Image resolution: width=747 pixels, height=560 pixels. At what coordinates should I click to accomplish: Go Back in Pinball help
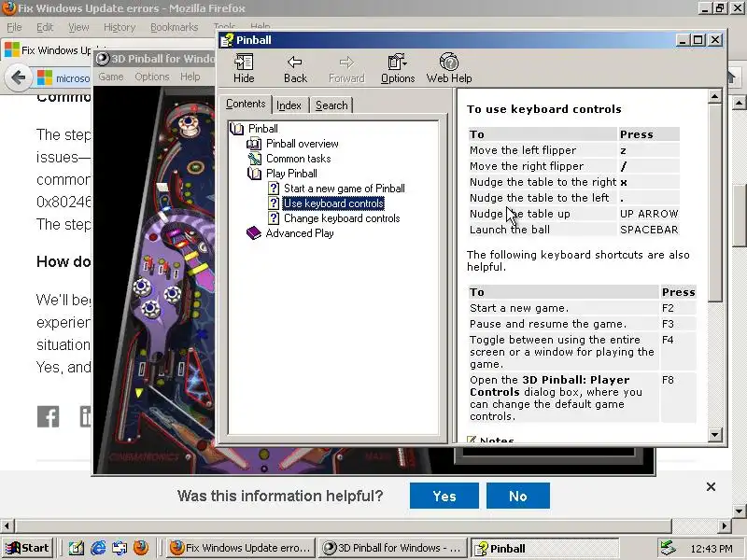tap(295, 68)
